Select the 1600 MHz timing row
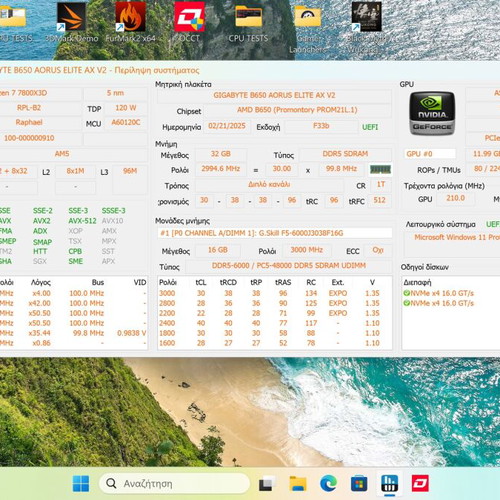The width and height of the screenshot is (500, 500). click(274, 343)
